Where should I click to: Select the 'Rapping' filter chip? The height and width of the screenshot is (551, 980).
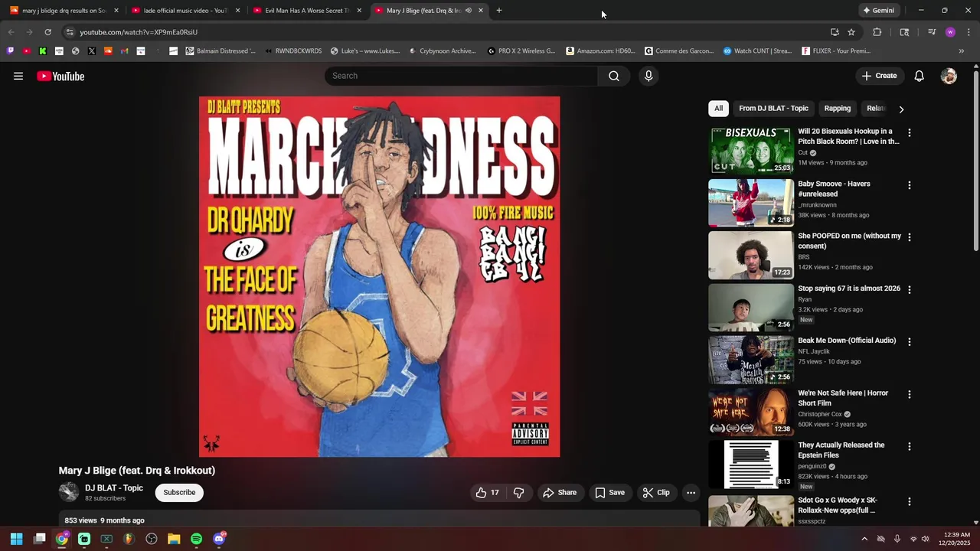coord(838,109)
